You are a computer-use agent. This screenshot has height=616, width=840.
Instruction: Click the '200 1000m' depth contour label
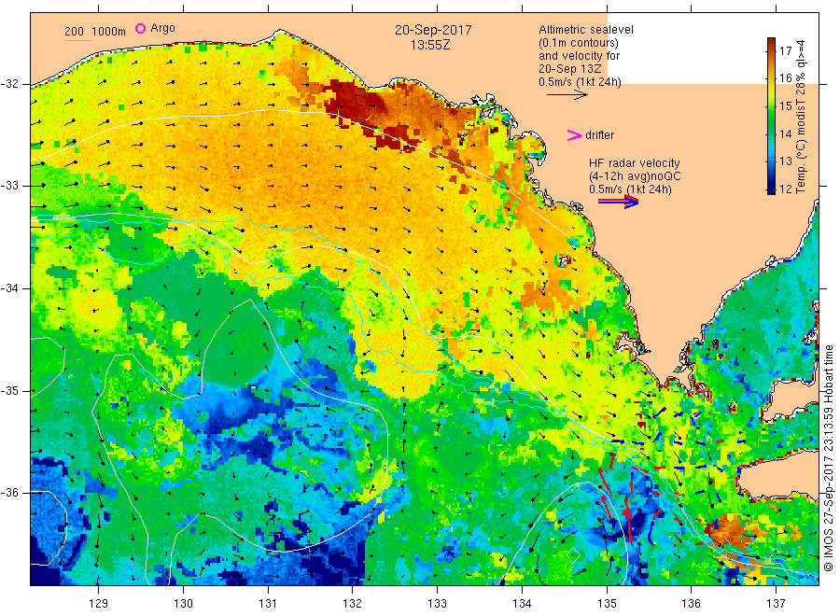95,32
